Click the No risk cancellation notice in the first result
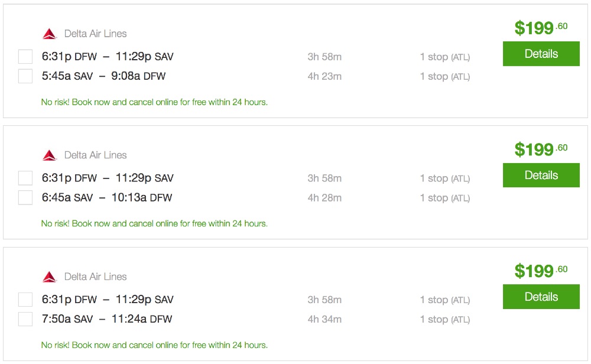The image size is (591, 364). [154, 102]
